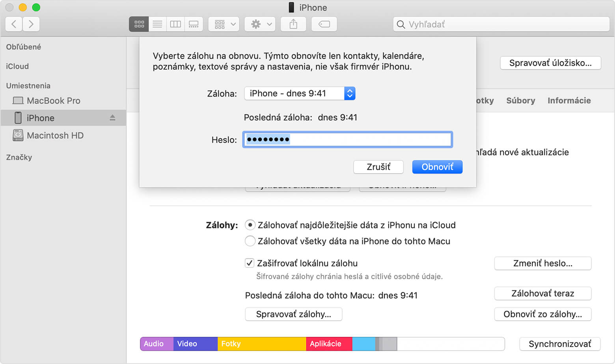Cancel the dialog with Zrušiť
The height and width of the screenshot is (364, 615).
[378, 167]
